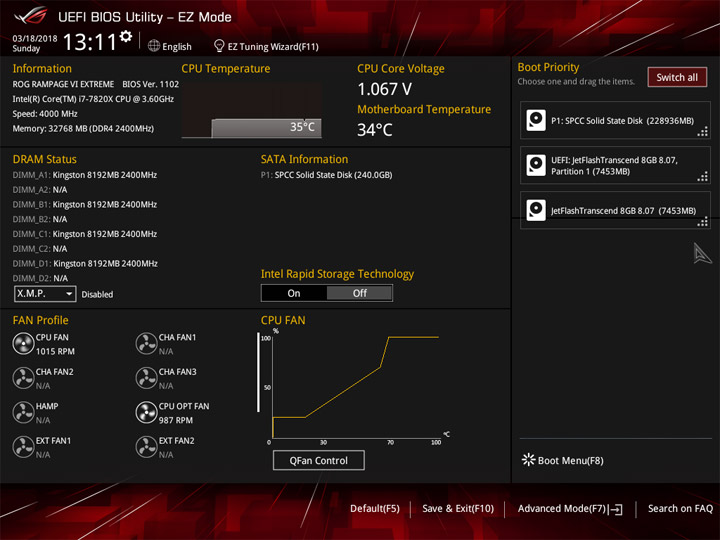The image size is (720, 540).
Task: Click the 1015 RPM CPU FAN reading
Action: (55, 351)
